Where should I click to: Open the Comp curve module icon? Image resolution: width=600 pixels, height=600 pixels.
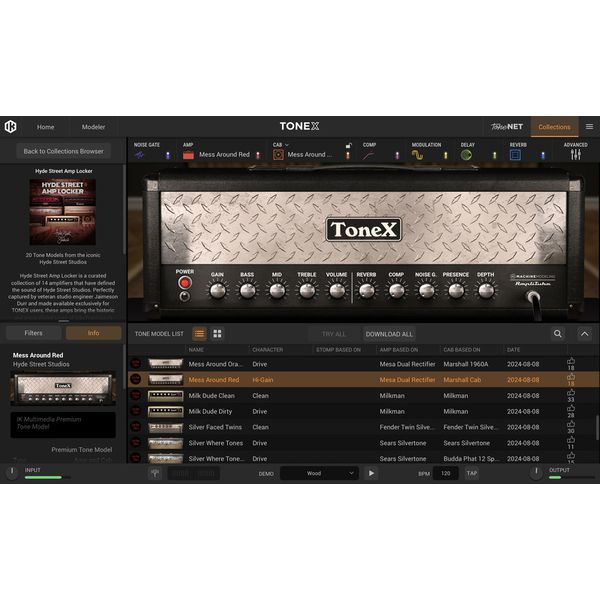tap(369, 155)
